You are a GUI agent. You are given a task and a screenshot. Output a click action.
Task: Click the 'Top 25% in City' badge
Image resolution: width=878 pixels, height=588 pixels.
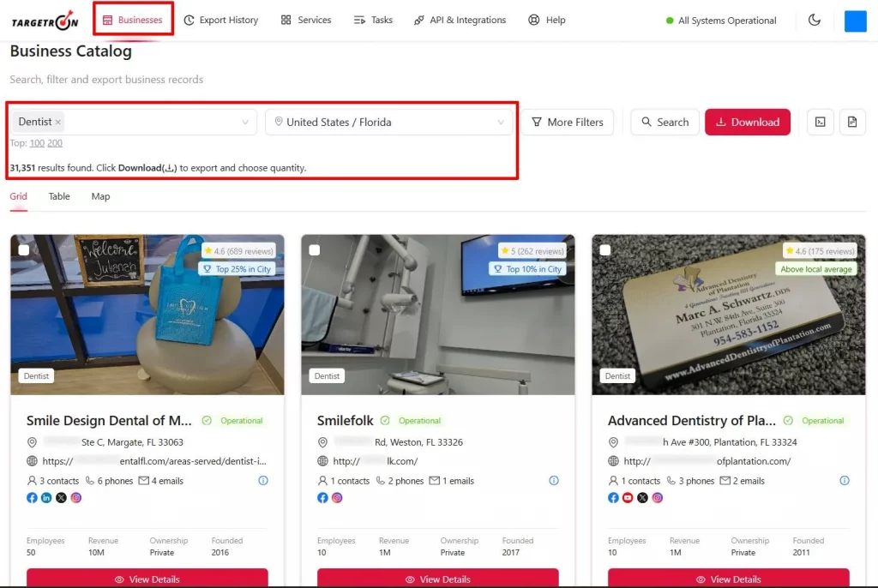[238, 269]
